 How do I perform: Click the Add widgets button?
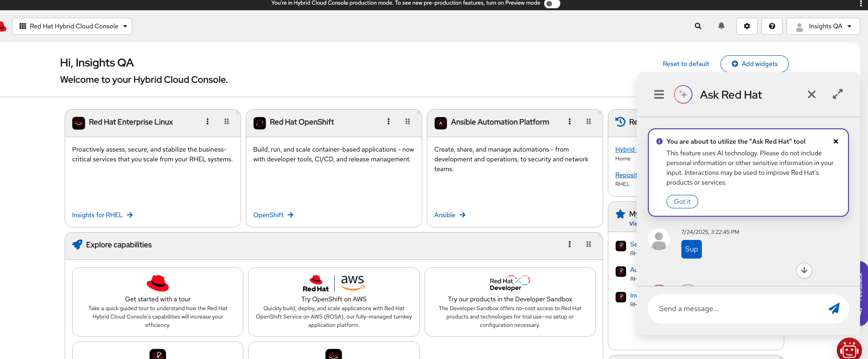click(754, 64)
